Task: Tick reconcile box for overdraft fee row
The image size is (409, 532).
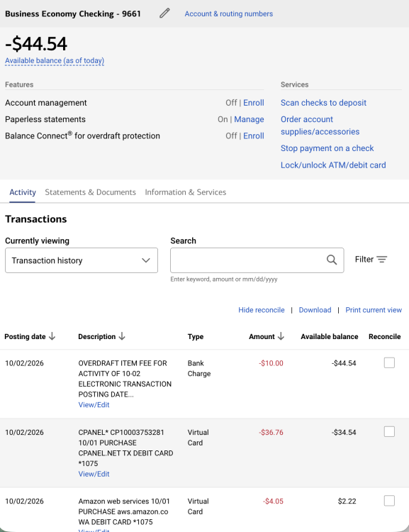Action: (x=389, y=362)
